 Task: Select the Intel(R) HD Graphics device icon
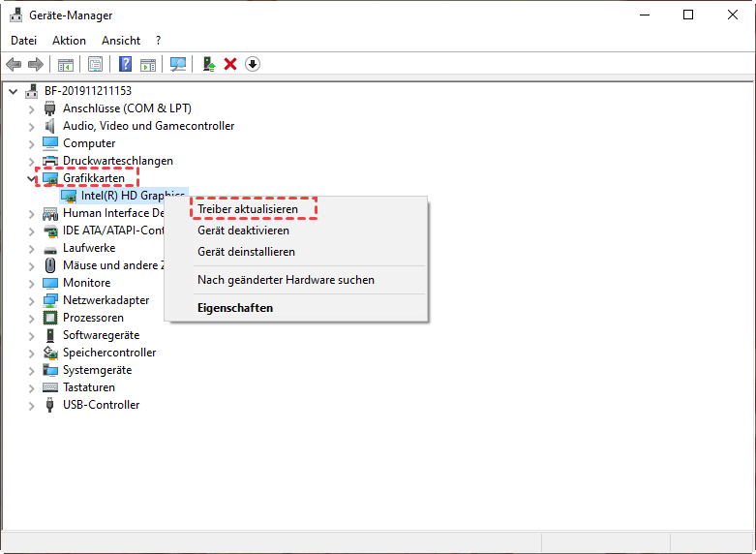tap(69, 196)
